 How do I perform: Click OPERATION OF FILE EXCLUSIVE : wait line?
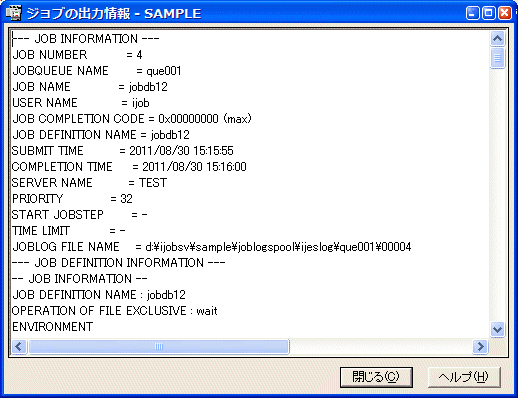click(x=115, y=311)
